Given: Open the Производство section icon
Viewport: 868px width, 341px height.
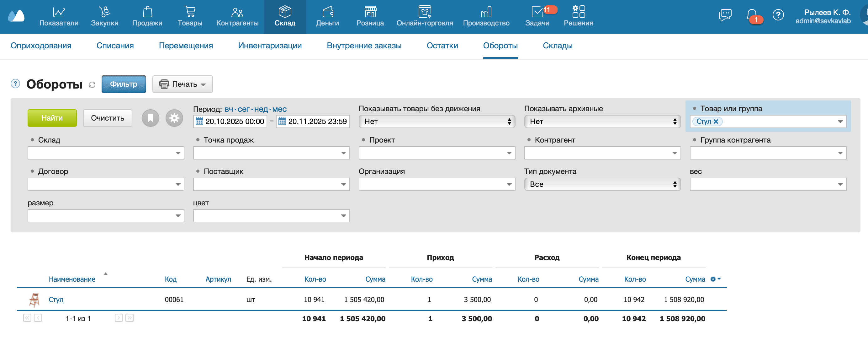Looking at the screenshot, I should tap(486, 12).
